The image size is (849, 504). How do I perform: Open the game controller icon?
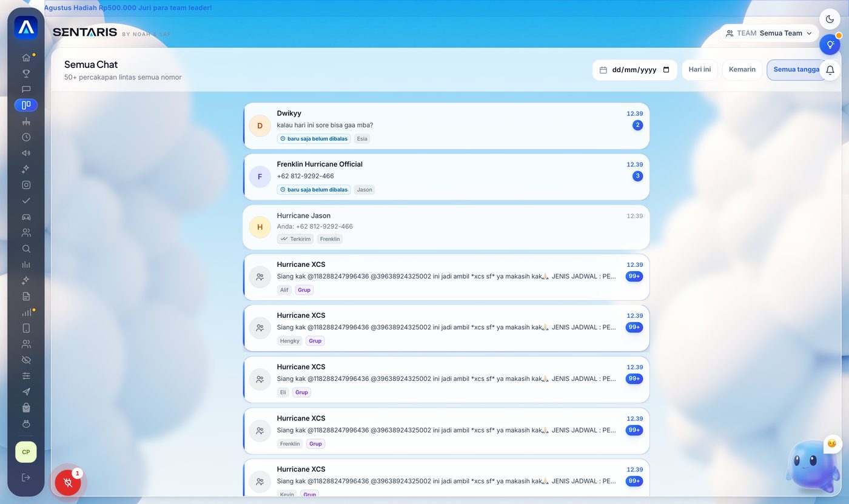26,217
